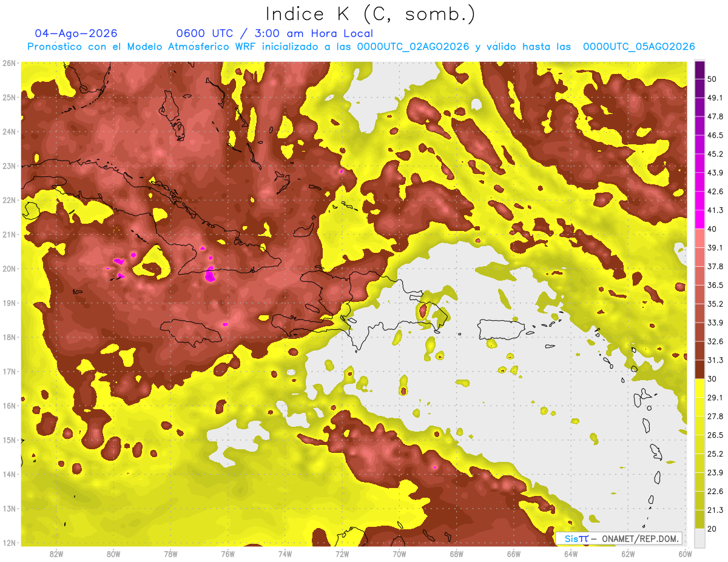Viewport: 728px width, 562px height.
Task: Click the colorbar value 22.6
Action: 715,491
